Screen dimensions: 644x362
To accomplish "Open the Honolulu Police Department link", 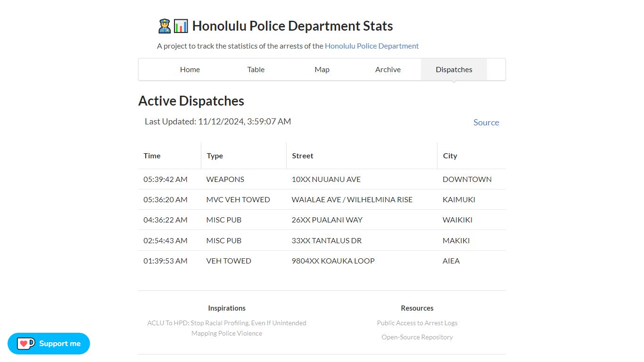I will [372, 46].
